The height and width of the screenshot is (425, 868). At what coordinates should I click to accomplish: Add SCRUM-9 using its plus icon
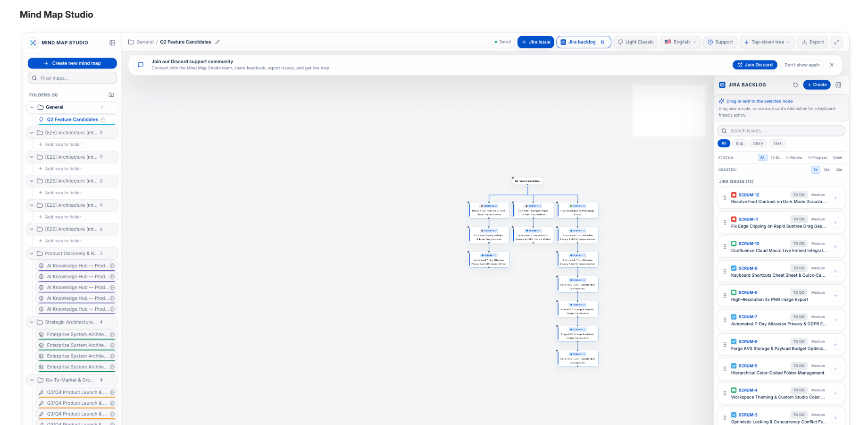(x=835, y=272)
